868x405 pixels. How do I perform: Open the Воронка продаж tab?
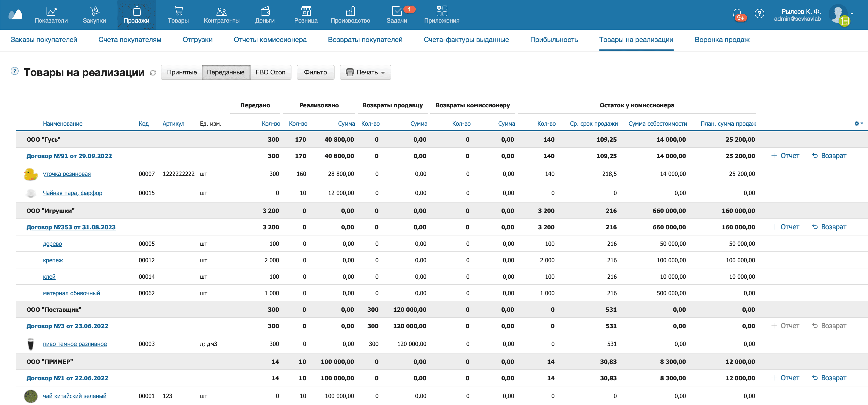point(722,40)
